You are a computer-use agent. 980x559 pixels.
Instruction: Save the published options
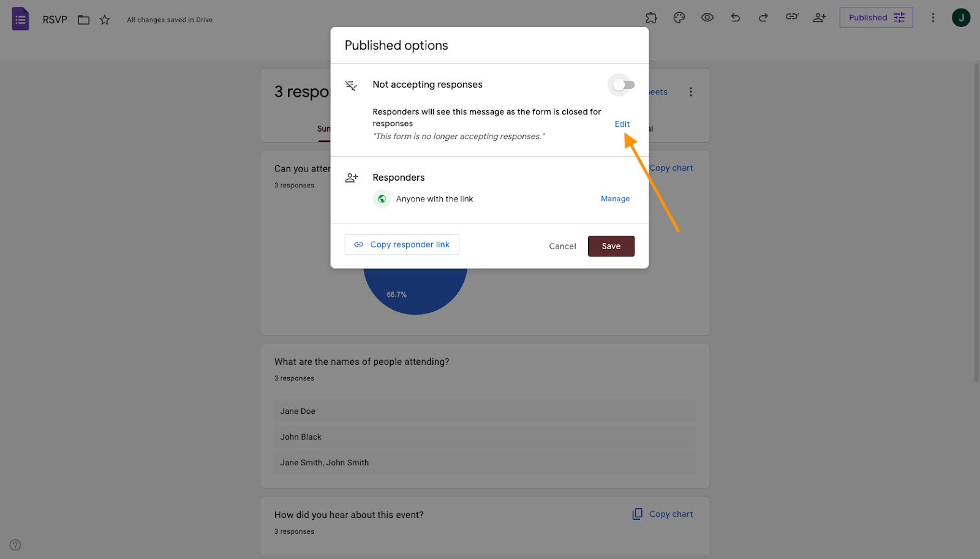coord(611,246)
